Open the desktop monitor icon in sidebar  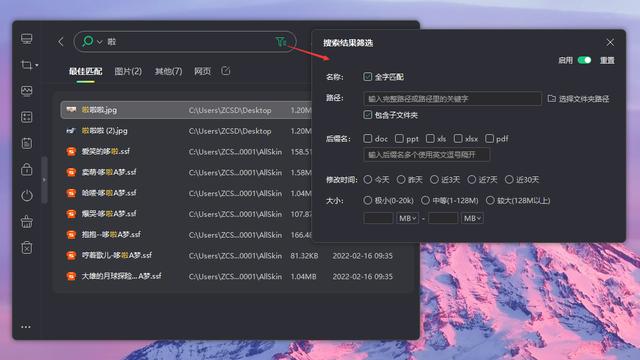pos(27,39)
